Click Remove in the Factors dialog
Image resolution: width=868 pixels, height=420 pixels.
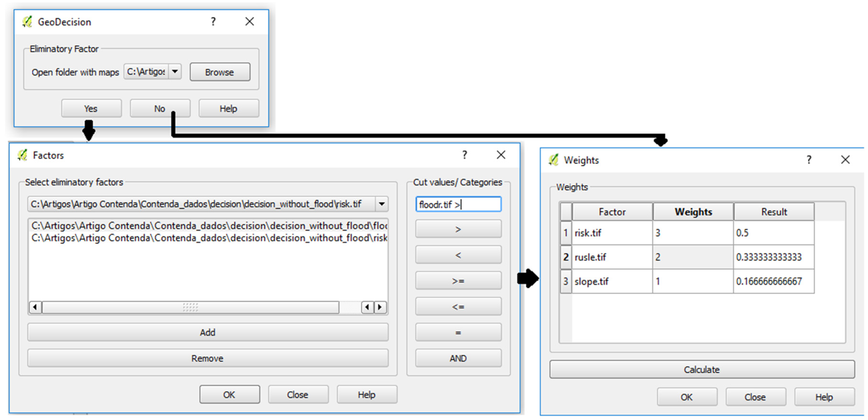pos(208,358)
